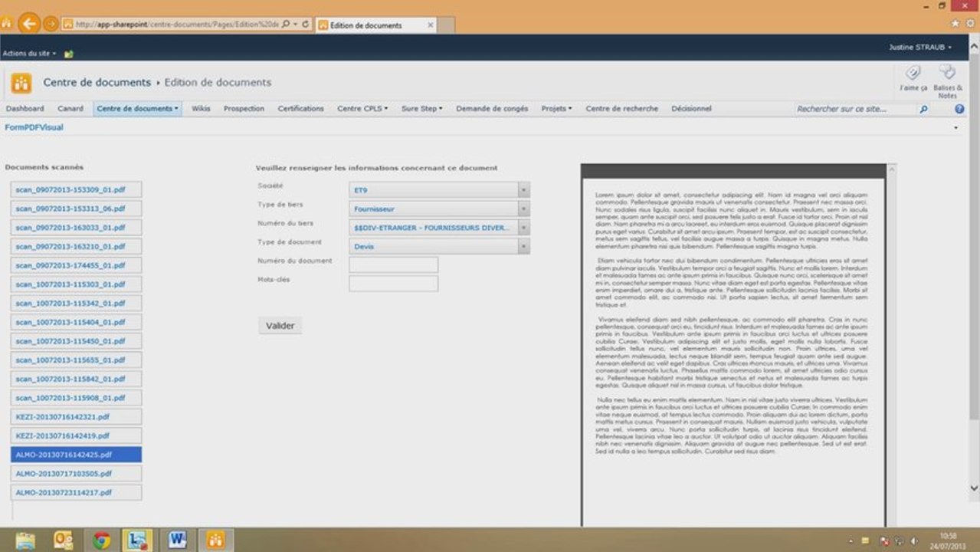The height and width of the screenshot is (552, 980).
Task: Click the SharePoint browser icon in taskbar
Action: 216,540
